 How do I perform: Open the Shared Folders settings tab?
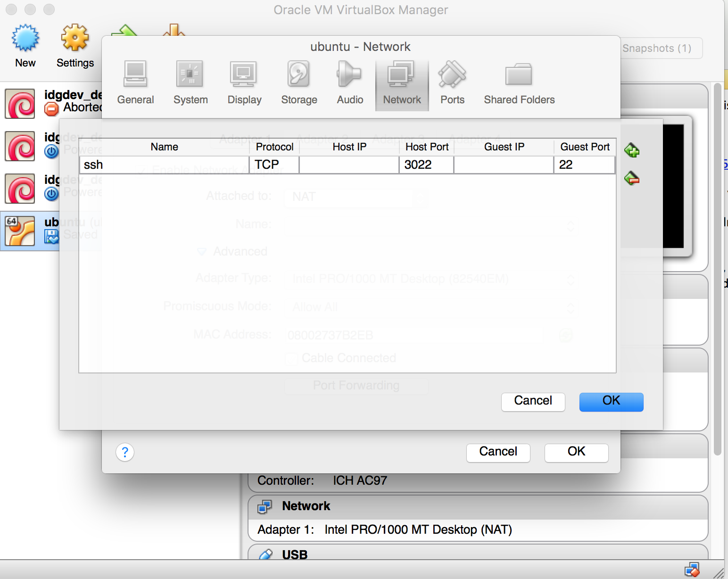pos(519,83)
